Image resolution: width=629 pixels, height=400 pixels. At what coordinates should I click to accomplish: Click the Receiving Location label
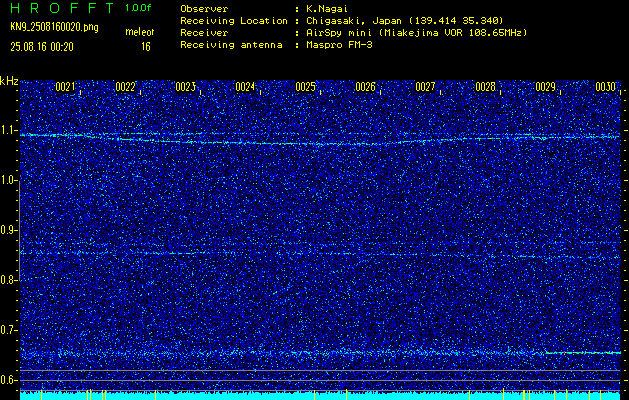click(234, 21)
